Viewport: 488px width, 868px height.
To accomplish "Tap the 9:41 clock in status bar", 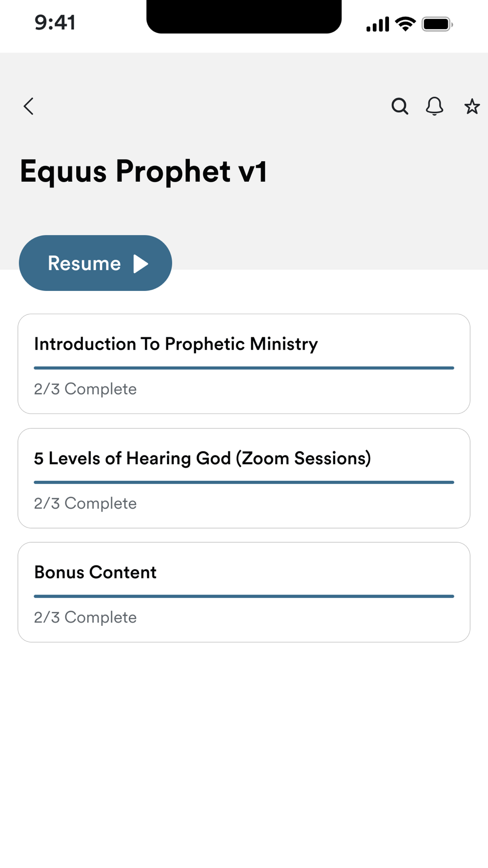I will click(x=55, y=23).
